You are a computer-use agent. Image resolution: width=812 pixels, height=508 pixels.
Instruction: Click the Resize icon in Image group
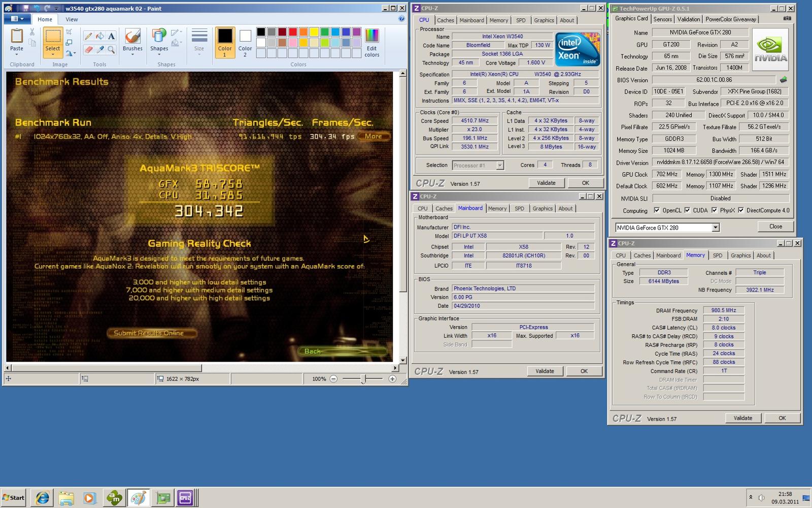click(x=69, y=43)
